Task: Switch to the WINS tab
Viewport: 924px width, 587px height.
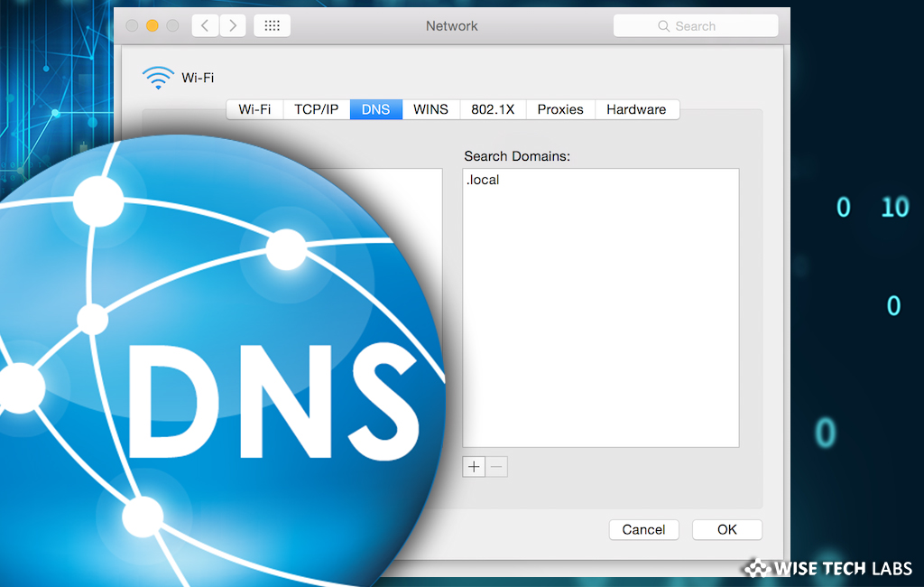Action: (x=430, y=109)
